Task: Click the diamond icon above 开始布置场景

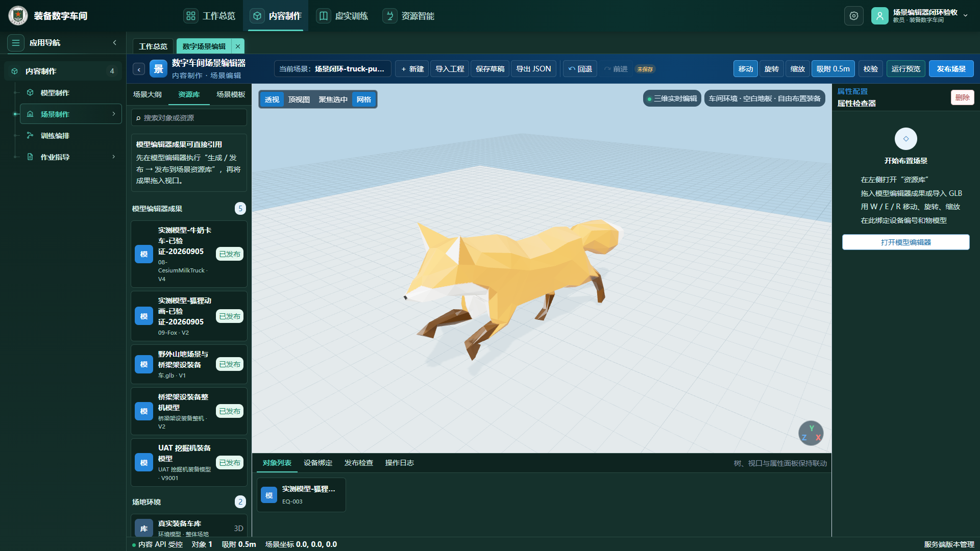Action: point(906,139)
